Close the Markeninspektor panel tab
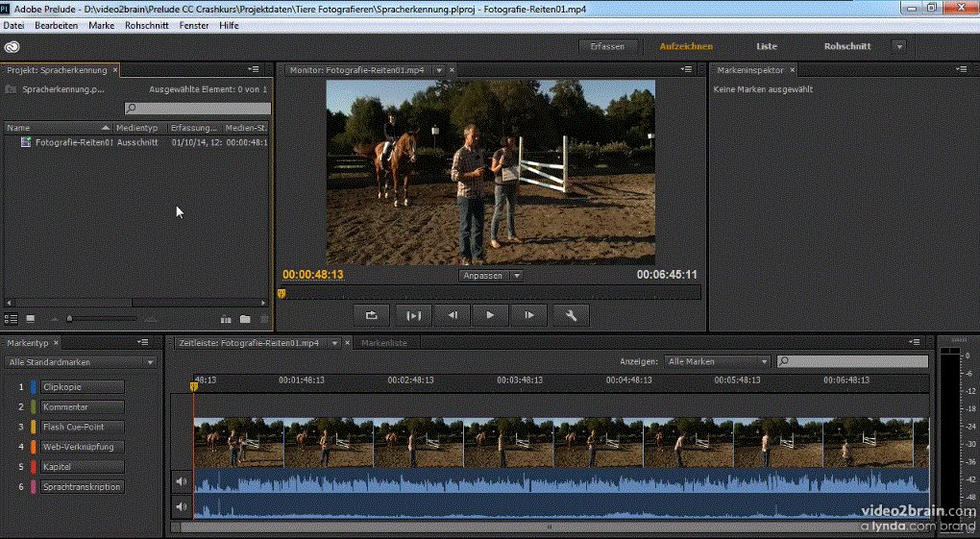The height and width of the screenshot is (539, 980). click(x=793, y=70)
